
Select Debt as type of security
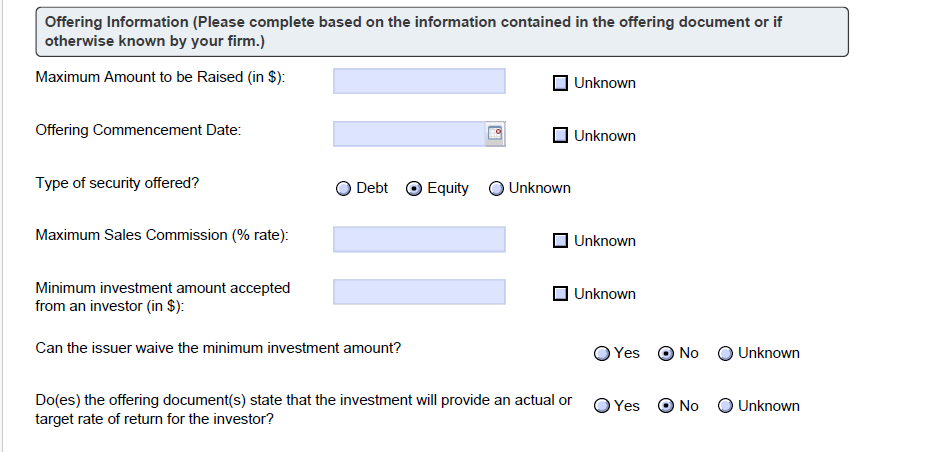click(343, 188)
